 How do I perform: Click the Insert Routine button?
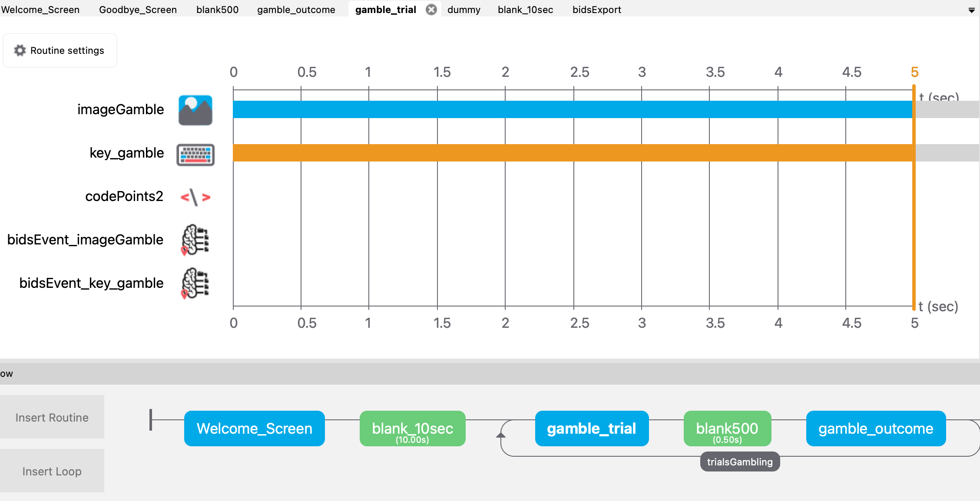pos(52,417)
